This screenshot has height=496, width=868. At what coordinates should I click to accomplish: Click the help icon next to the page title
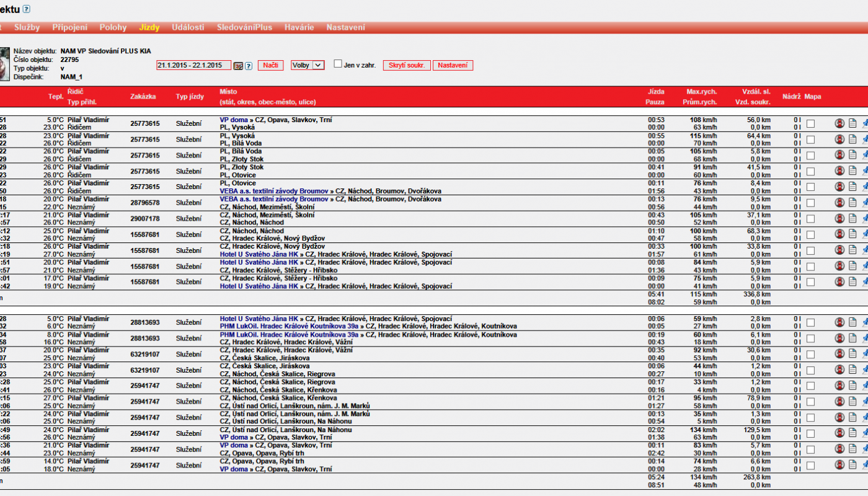[26, 9]
